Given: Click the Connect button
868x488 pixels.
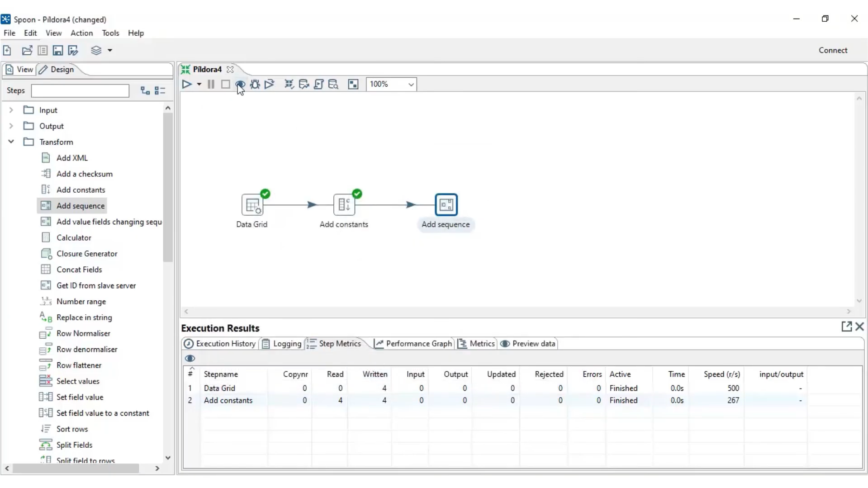Looking at the screenshot, I should (833, 50).
